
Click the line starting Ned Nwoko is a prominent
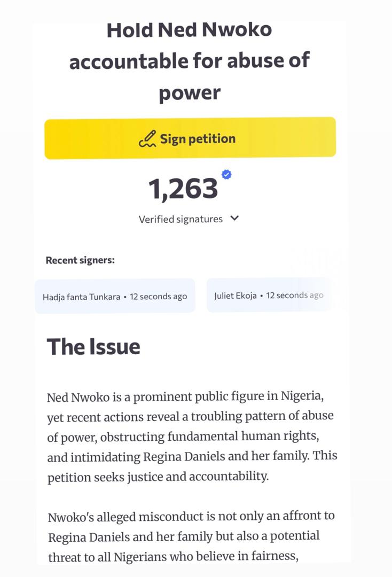point(185,397)
